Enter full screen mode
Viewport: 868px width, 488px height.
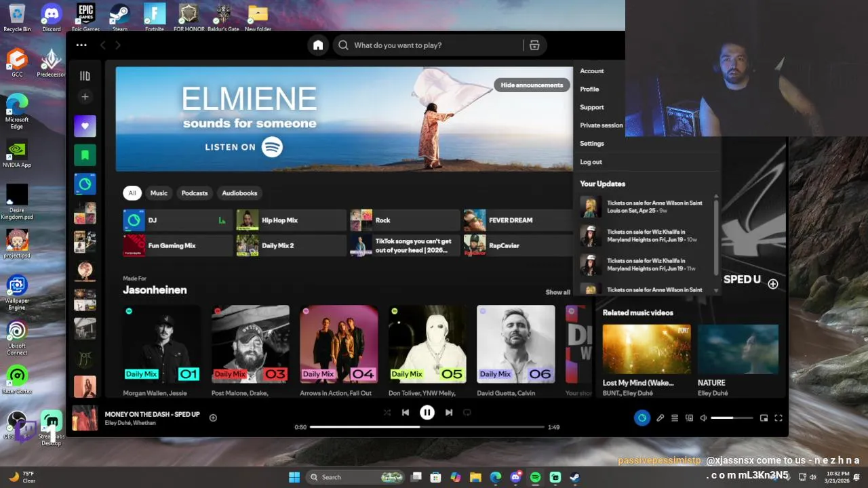tap(778, 418)
